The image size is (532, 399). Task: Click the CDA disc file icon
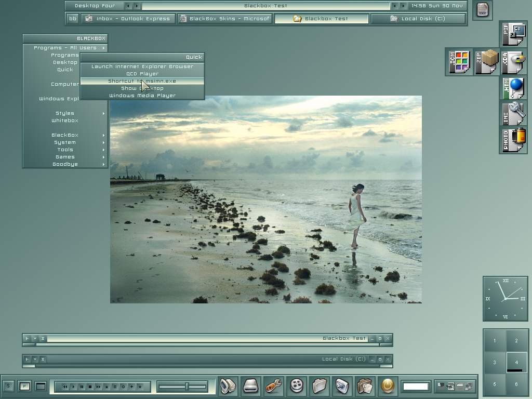513,62
